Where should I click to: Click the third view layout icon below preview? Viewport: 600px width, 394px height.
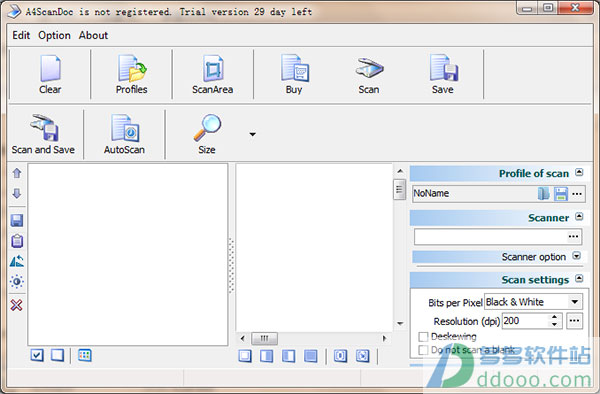(x=289, y=356)
